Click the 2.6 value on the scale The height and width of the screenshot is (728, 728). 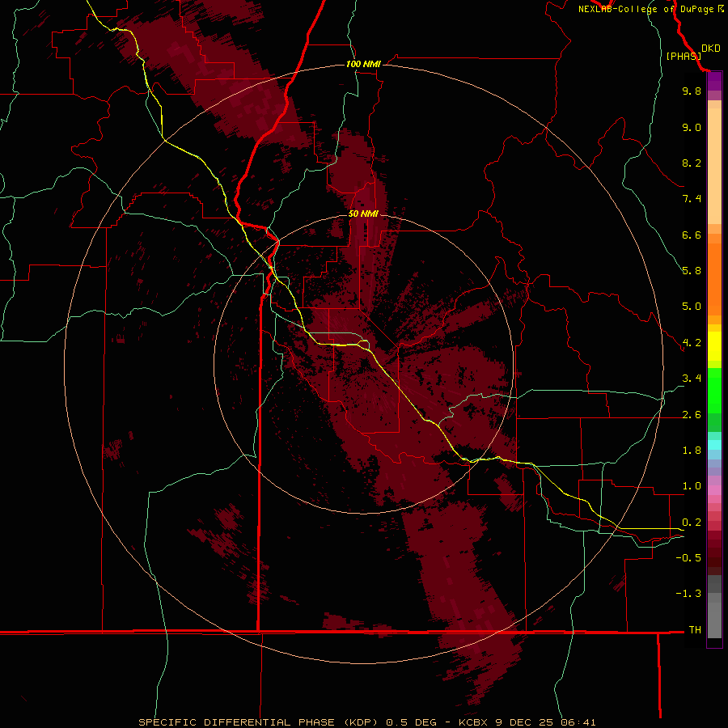[692, 415]
